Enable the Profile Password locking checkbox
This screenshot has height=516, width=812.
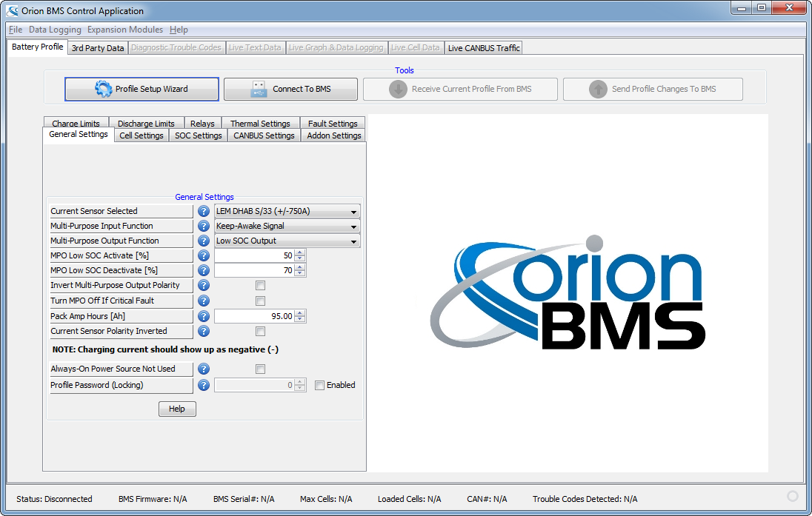[x=319, y=385]
